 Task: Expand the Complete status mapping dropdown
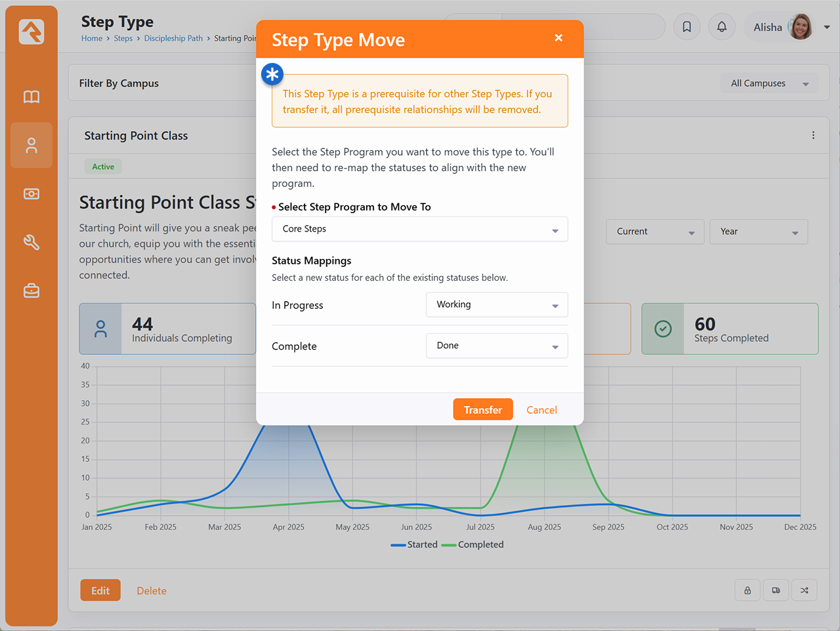tap(496, 346)
